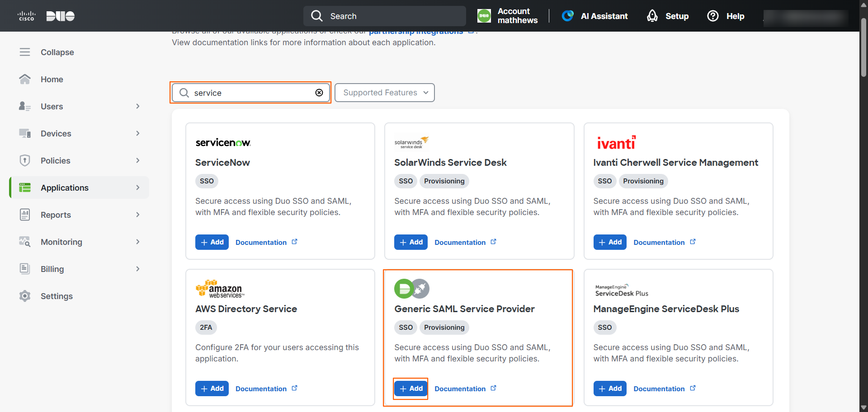Open Home via the house icon

click(x=25, y=79)
